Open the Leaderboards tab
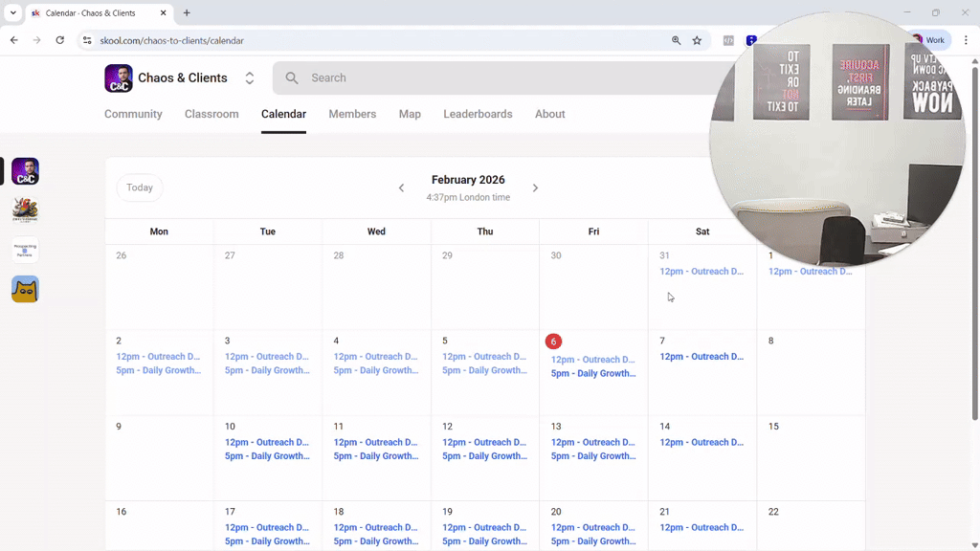This screenshot has width=980, height=551. point(478,114)
